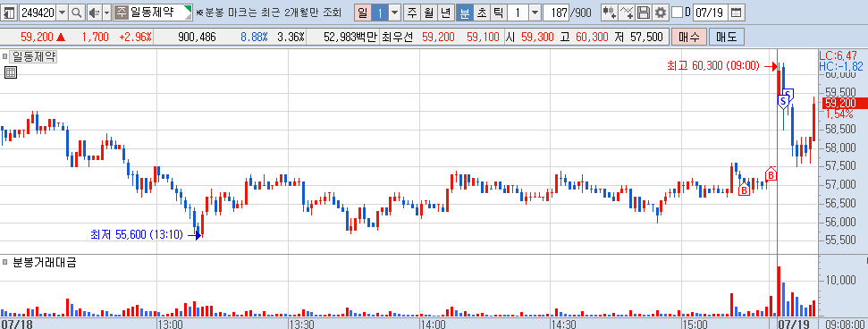
Task: Click the 3.36% value in quote bar
Action: click(x=291, y=38)
